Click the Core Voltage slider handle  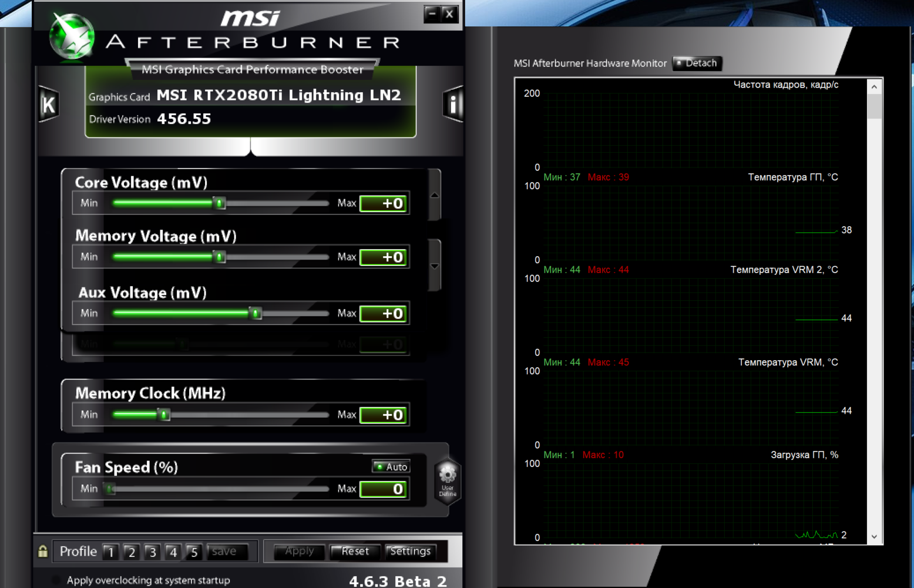pos(220,203)
